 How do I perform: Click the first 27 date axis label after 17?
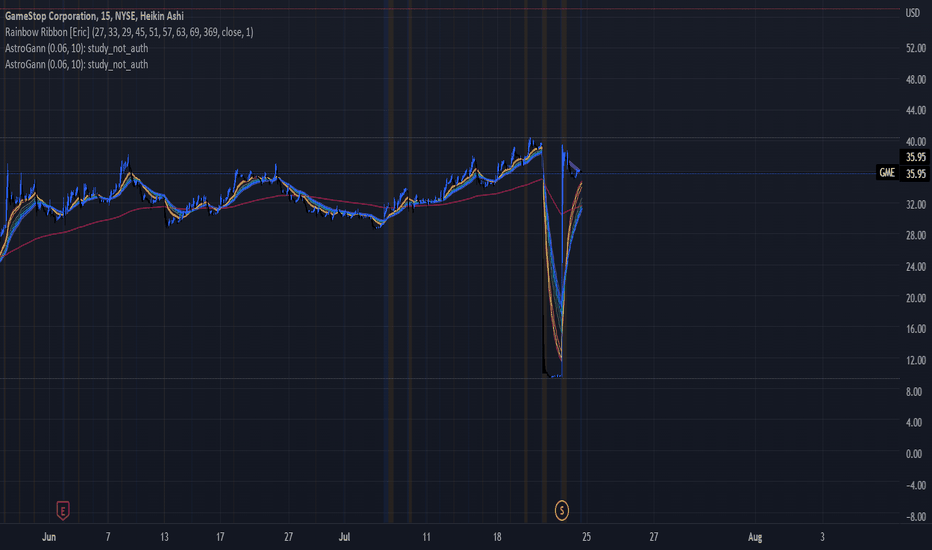pyautogui.click(x=288, y=537)
